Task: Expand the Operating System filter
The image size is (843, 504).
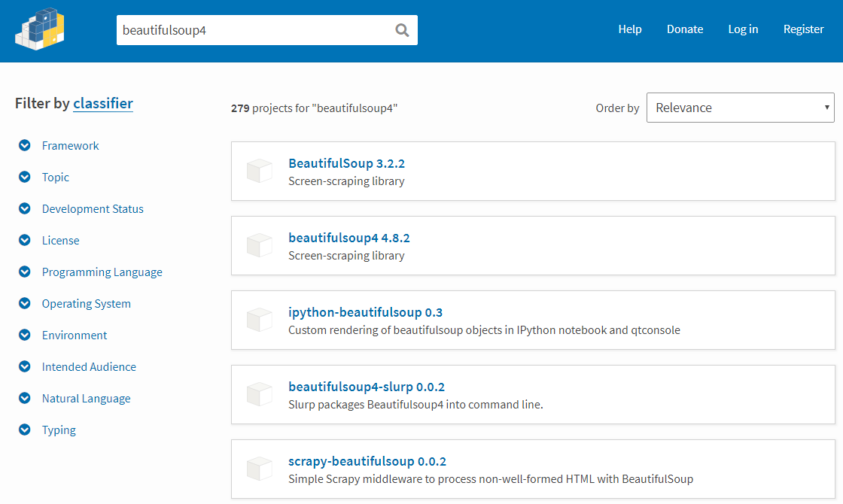Action: (x=25, y=304)
